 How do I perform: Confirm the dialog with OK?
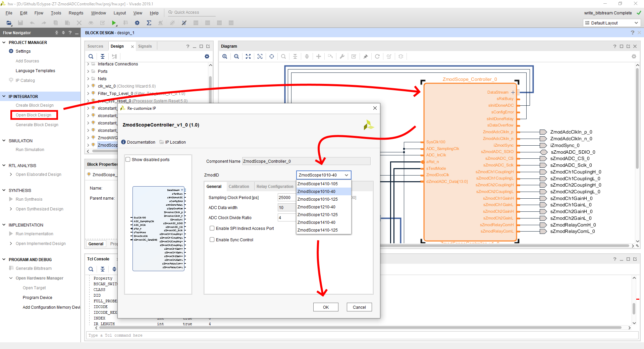pyautogui.click(x=326, y=307)
